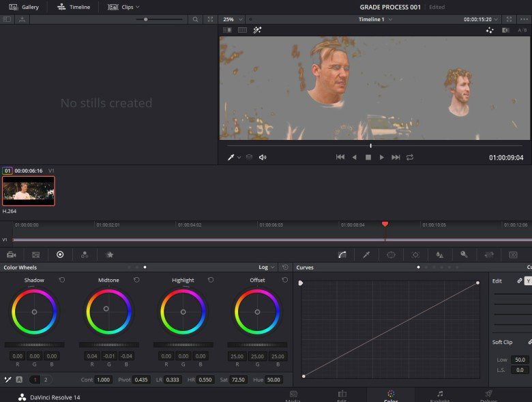
Task: Select the qualifier eyedropper tool
Action: [231, 157]
